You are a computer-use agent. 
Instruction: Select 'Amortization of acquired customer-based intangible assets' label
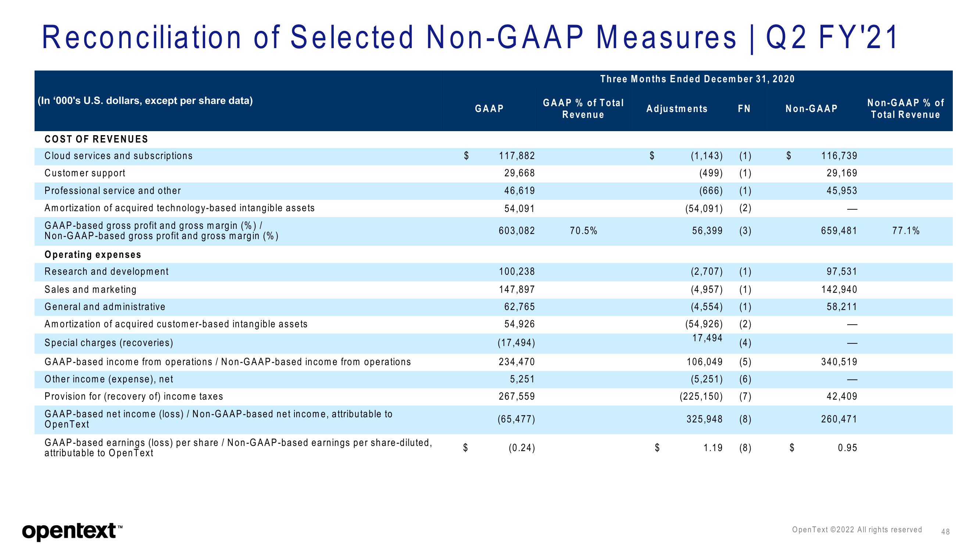176,324
